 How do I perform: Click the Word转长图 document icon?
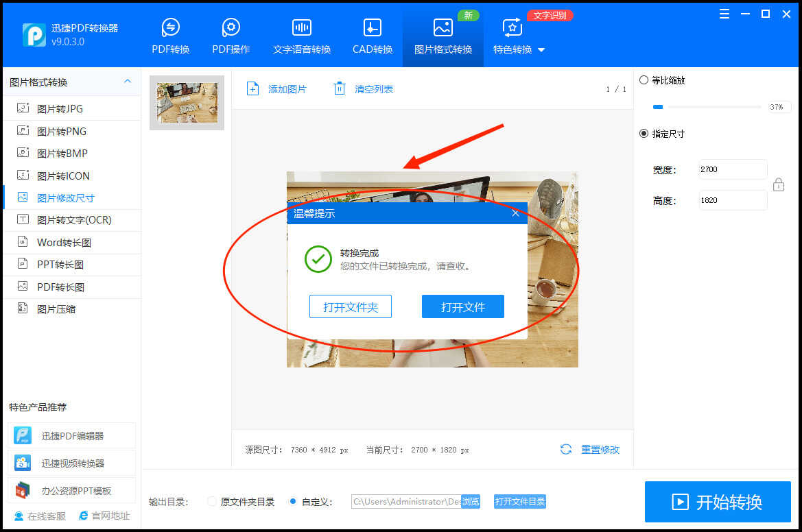pos(23,241)
